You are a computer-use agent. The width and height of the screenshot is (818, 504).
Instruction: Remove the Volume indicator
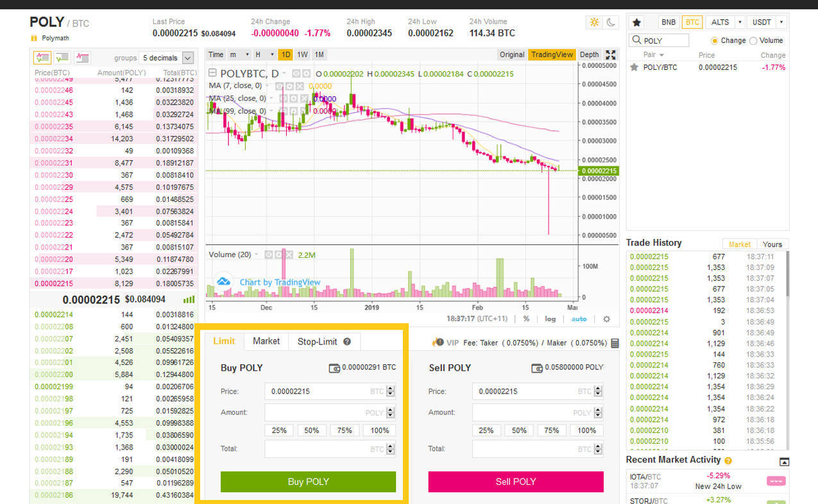click(x=289, y=255)
